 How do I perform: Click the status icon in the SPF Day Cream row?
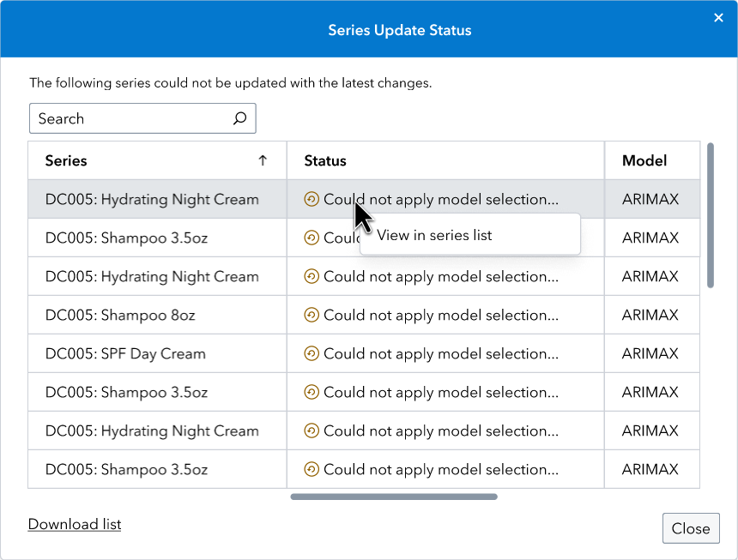pyautogui.click(x=311, y=353)
